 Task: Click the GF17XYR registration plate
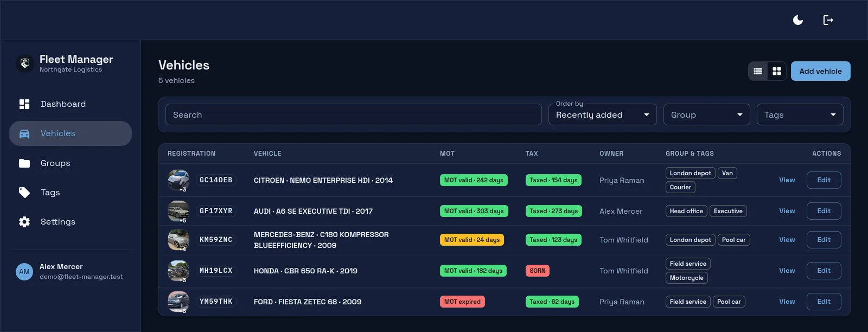pyautogui.click(x=216, y=211)
